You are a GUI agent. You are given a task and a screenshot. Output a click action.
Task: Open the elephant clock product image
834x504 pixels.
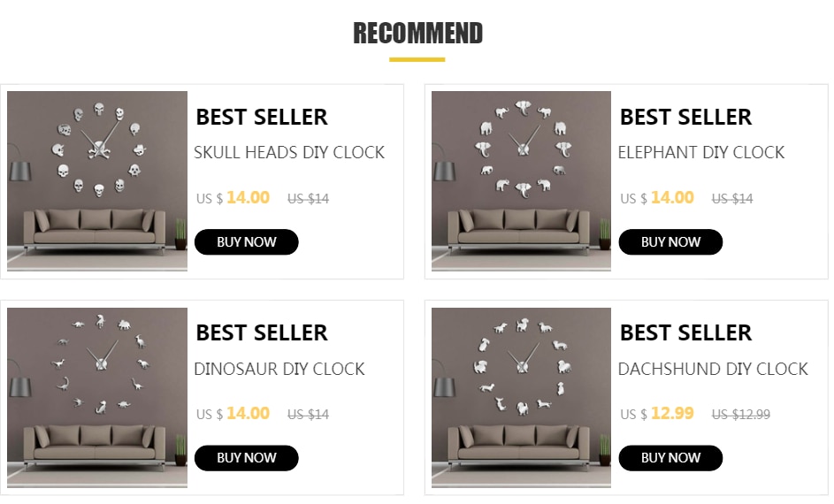coord(521,180)
